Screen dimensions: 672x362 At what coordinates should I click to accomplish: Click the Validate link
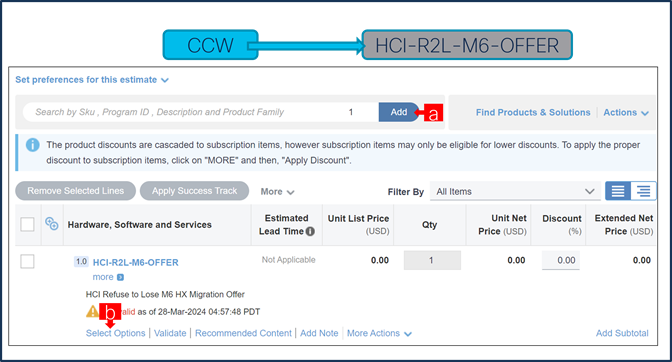point(170,333)
